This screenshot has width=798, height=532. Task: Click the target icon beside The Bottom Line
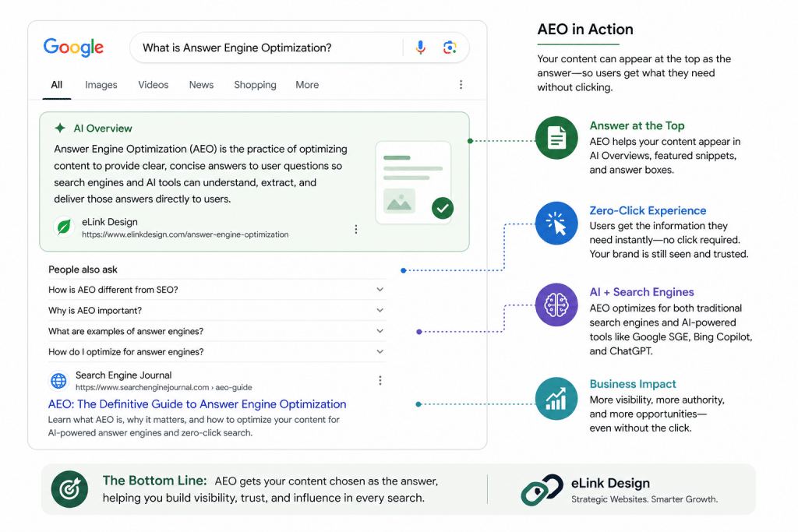pyautogui.click(x=69, y=489)
